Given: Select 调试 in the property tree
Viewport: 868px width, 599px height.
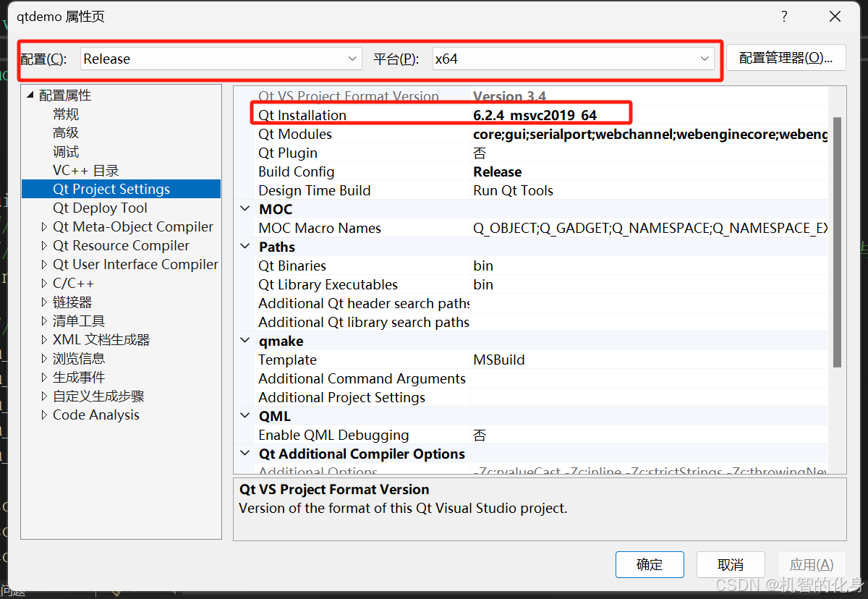Looking at the screenshot, I should 66,152.
